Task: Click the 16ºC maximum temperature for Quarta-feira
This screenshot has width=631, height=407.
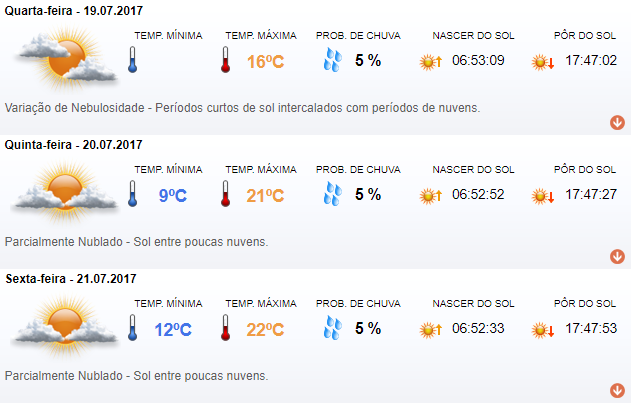Action: [265, 62]
